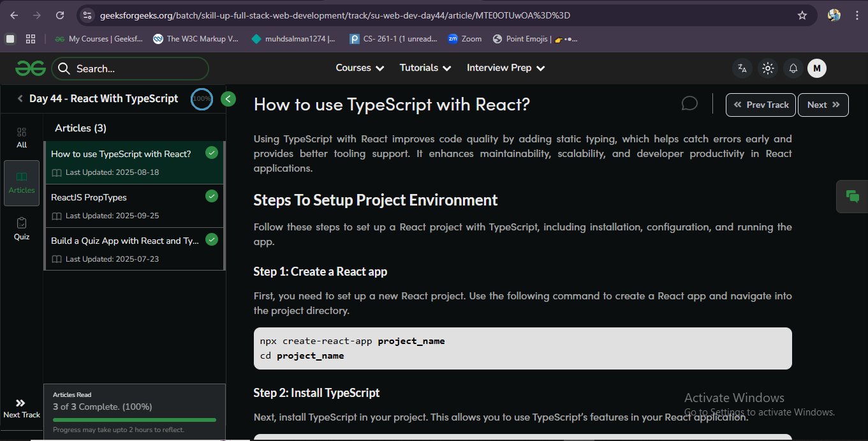Open the M profile avatar
The height and width of the screenshot is (441, 868).
click(817, 68)
